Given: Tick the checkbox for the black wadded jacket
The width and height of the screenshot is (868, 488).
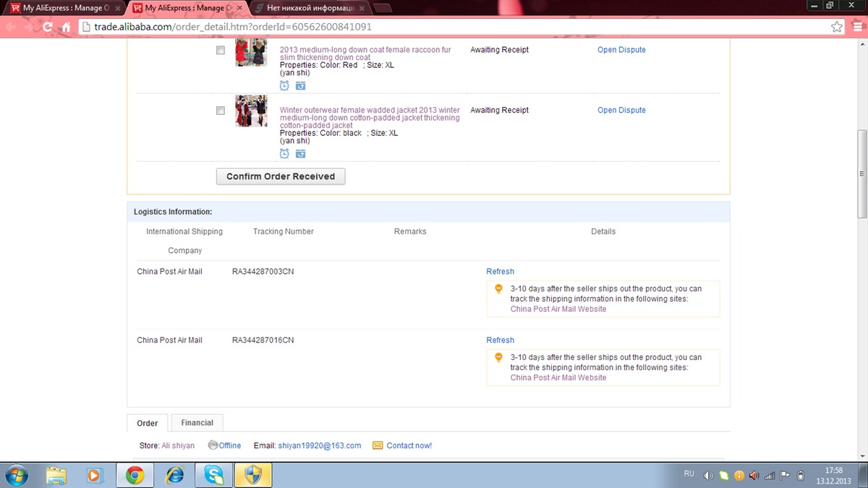Looking at the screenshot, I should [221, 111].
